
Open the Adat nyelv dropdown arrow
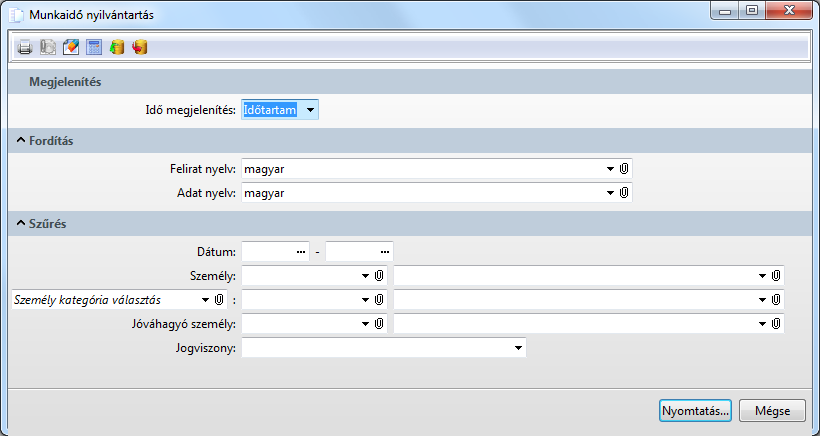[610, 193]
